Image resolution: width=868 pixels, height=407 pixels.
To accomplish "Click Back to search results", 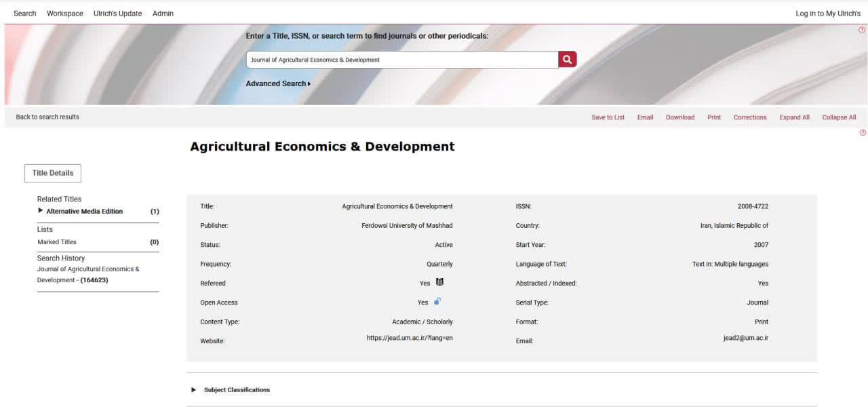I will [x=47, y=117].
